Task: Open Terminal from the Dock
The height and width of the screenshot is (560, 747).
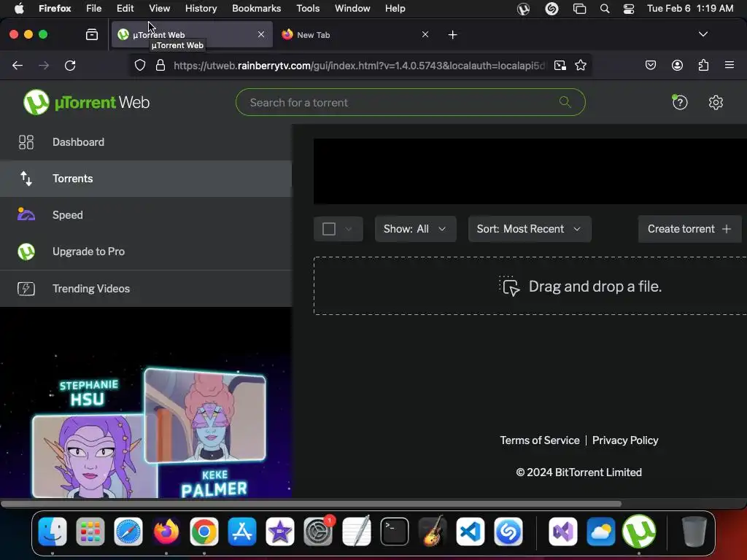Action: 395,532
